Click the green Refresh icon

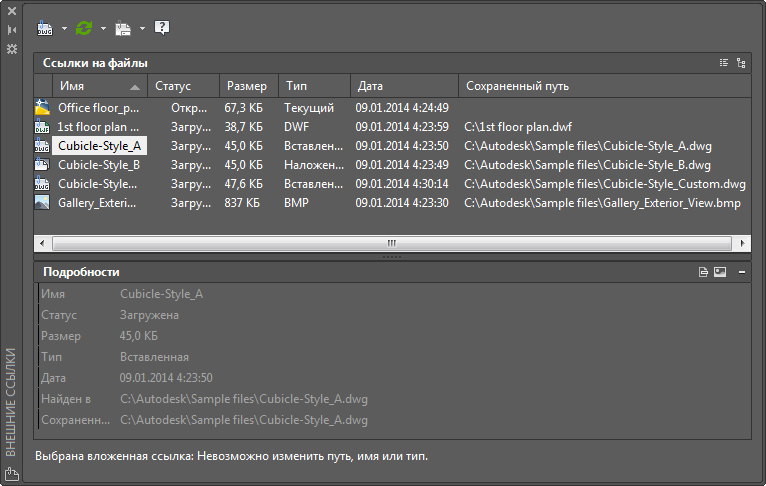tap(84, 28)
